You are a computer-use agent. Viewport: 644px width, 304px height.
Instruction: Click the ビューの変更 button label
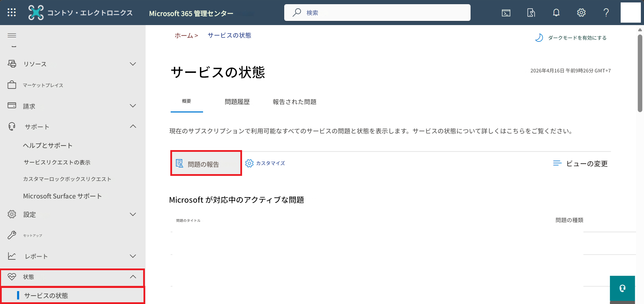point(587,164)
